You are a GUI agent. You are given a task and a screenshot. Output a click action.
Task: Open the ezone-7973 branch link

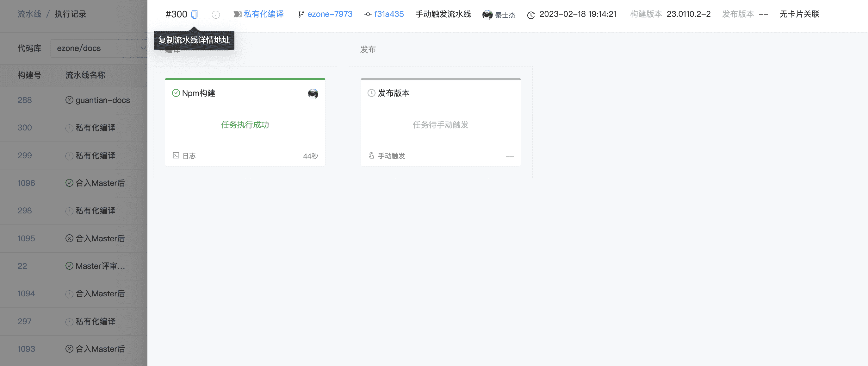[330, 15]
